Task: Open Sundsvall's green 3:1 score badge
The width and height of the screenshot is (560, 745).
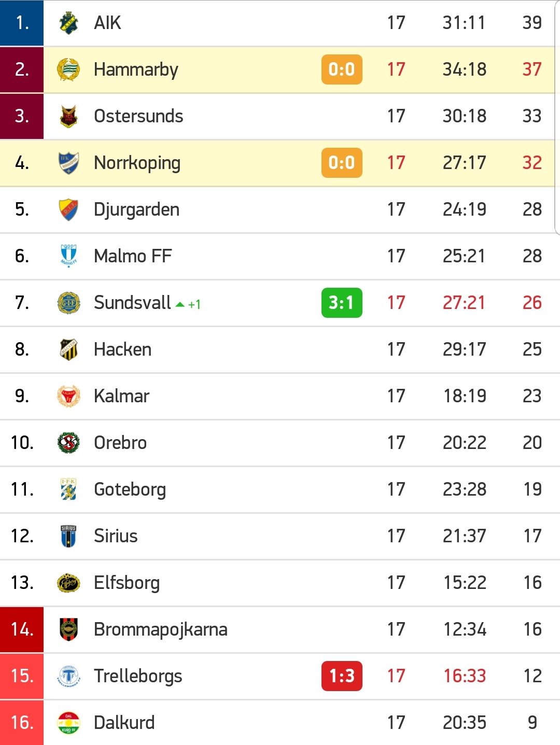Action: pos(342,303)
